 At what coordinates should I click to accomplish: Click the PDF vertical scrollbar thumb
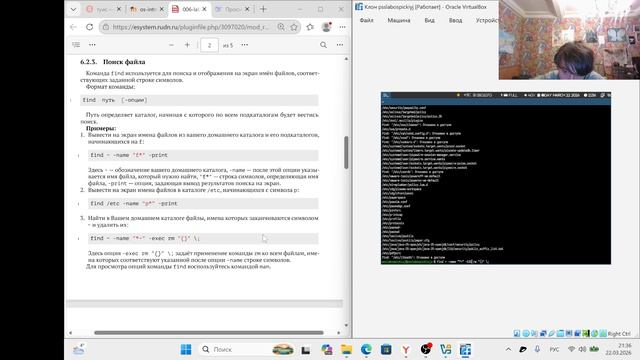tap(346, 152)
